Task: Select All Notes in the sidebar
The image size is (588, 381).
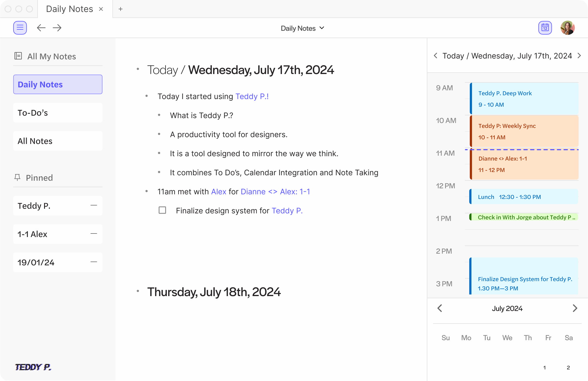Action: [x=58, y=141]
